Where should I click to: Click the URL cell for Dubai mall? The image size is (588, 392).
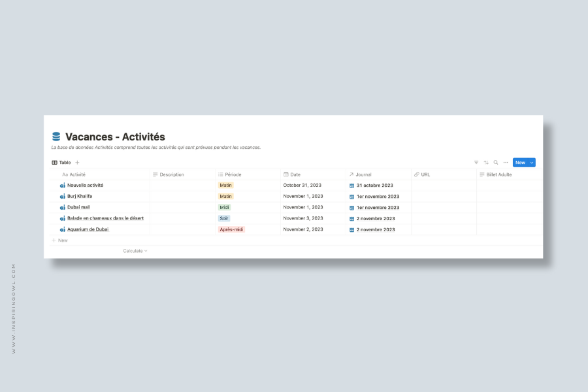(444, 207)
